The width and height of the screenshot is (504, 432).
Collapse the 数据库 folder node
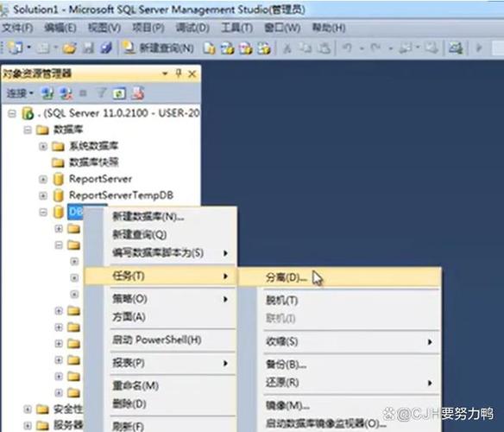28,130
